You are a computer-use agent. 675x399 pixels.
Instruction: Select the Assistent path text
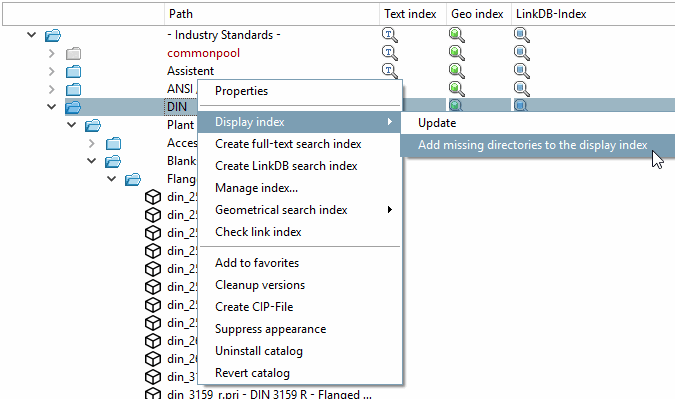coord(190,71)
